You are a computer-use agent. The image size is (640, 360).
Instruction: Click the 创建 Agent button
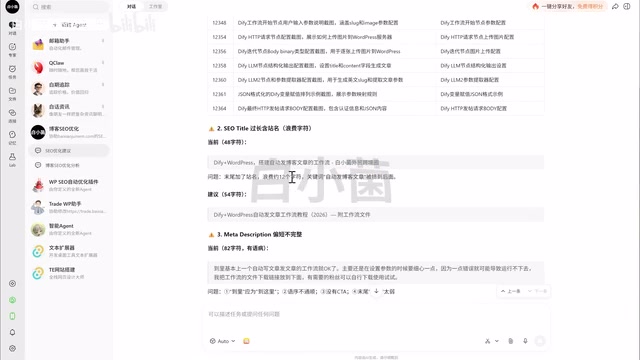69,25
